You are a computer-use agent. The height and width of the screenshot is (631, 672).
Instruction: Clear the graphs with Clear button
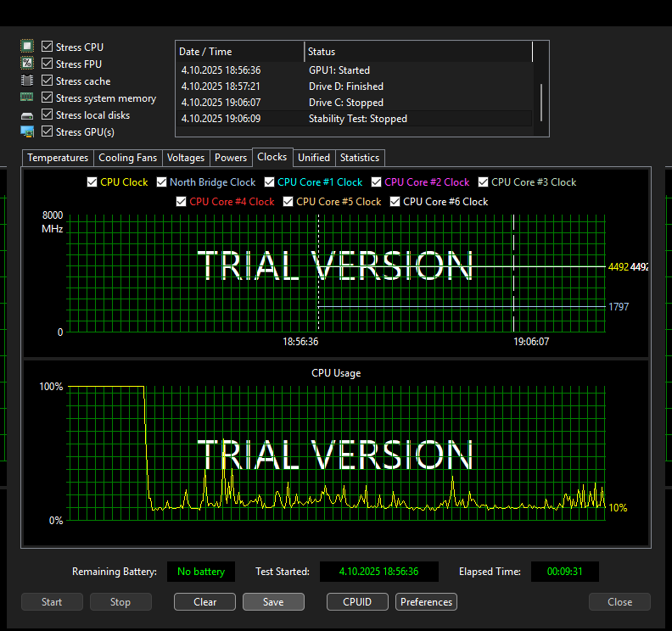204,602
